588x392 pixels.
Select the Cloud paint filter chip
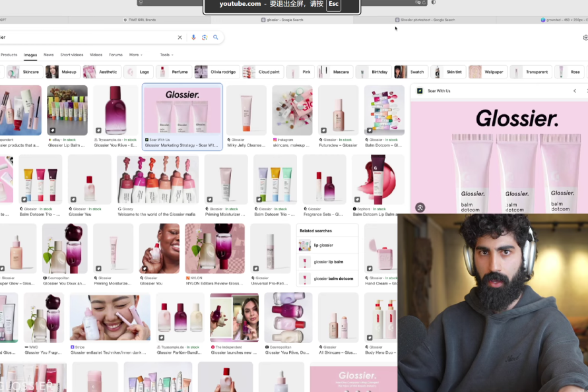[x=263, y=72]
